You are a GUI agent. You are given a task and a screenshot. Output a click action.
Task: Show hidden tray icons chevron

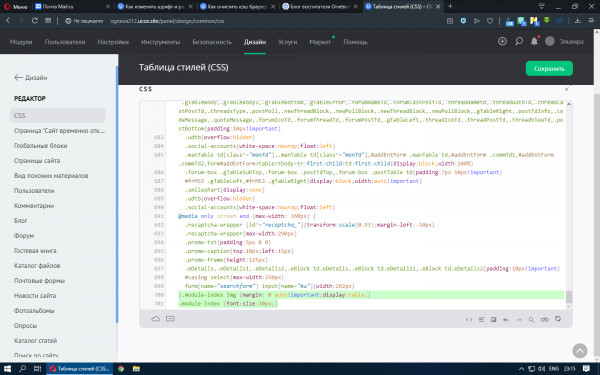(521, 368)
